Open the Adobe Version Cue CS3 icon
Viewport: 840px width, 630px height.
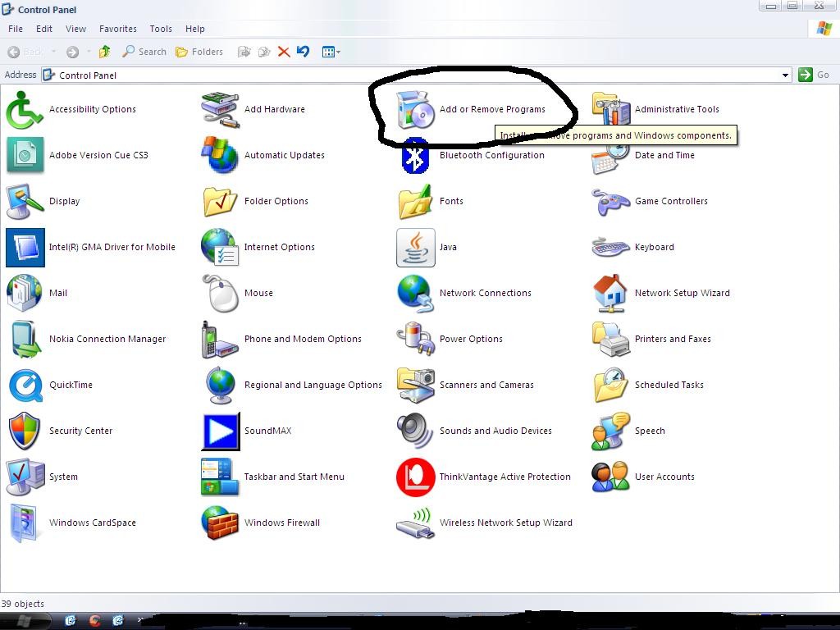pyautogui.click(x=25, y=155)
